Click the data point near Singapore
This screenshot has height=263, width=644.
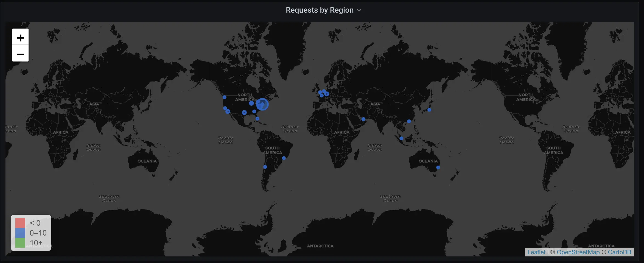[x=401, y=138]
